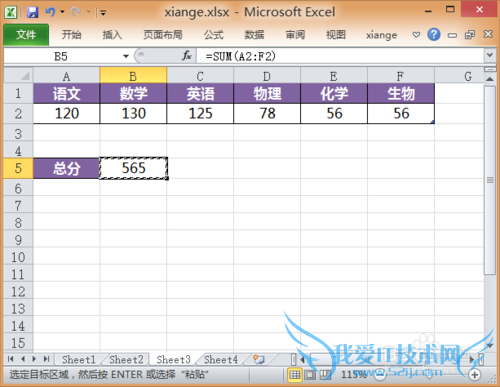Select cell containing 125
Screen dimensions: 500x387
(200, 114)
